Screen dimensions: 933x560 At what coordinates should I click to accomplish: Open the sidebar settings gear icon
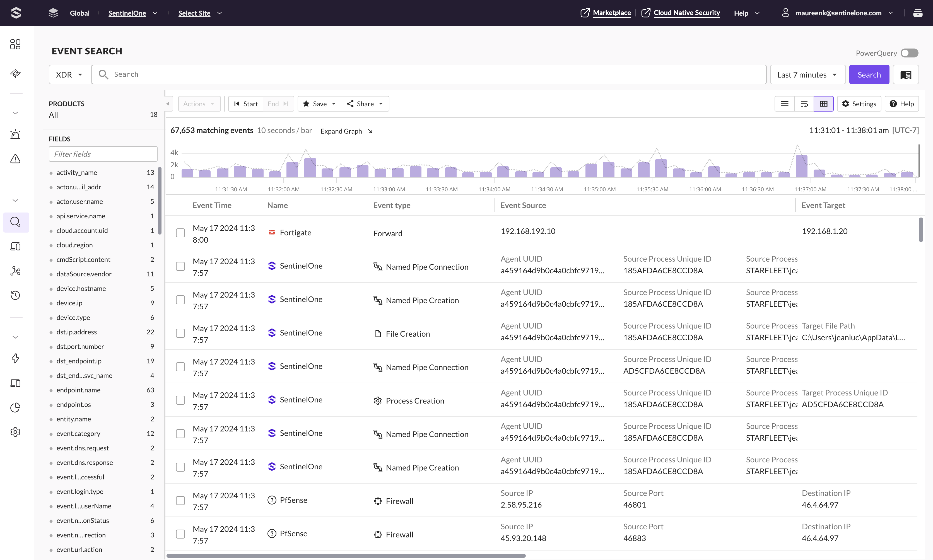pyautogui.click(x=15, y=432)
